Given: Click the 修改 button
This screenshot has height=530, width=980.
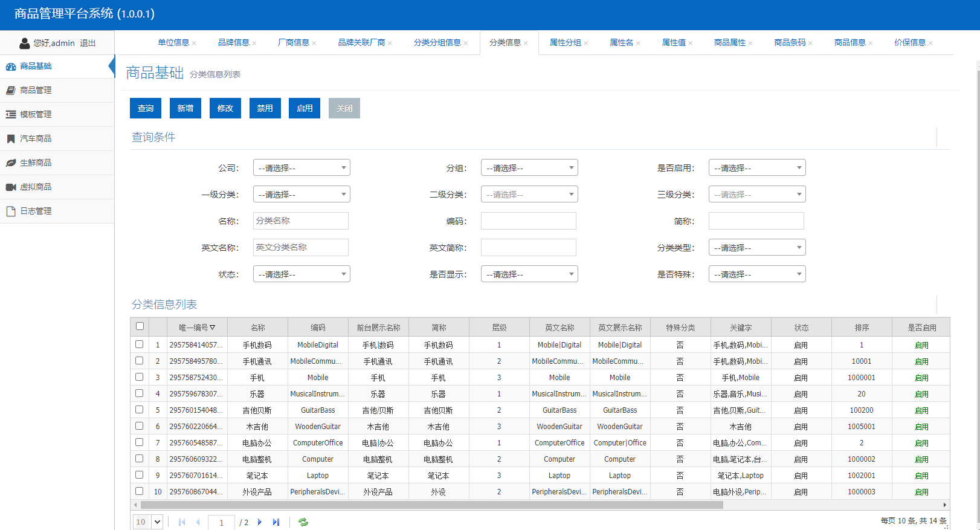Looking at the screenshot, I should 225,108.
